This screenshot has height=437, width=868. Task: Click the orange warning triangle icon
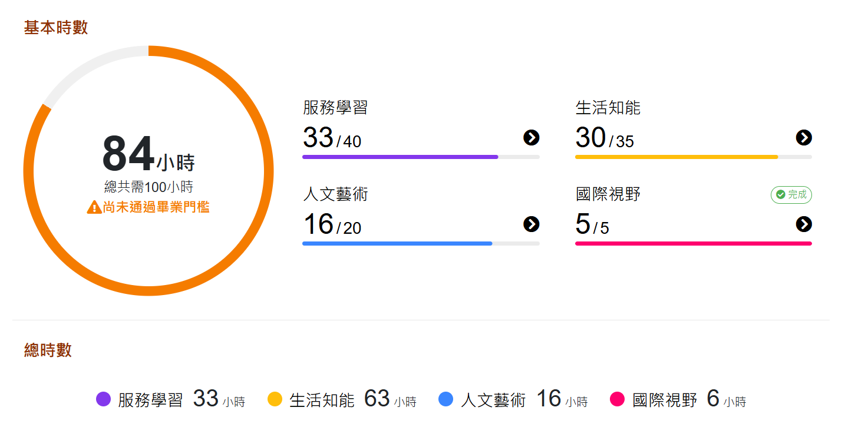coord(94,207)
